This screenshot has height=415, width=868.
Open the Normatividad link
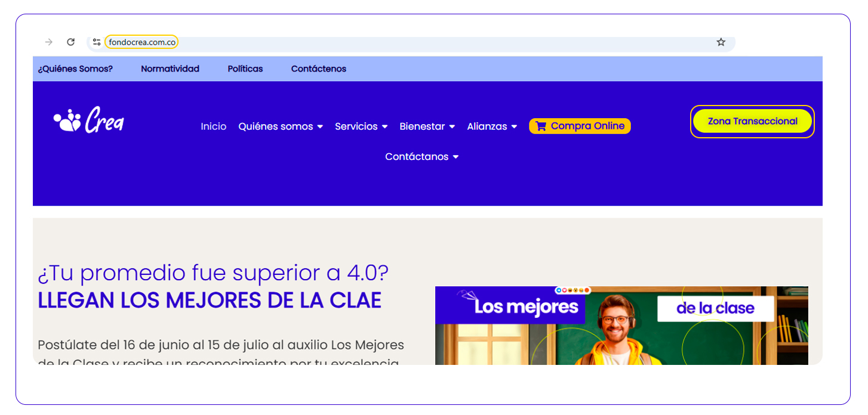click(170, 69)
